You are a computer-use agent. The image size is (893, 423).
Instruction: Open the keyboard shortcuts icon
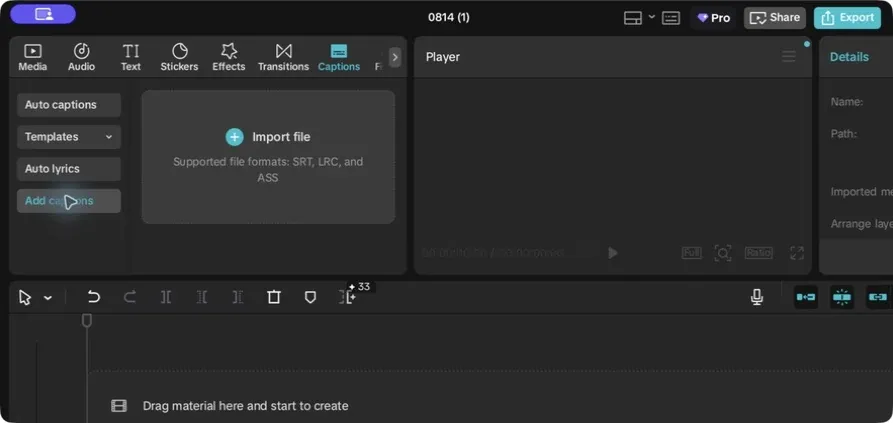tap(671, 18)
